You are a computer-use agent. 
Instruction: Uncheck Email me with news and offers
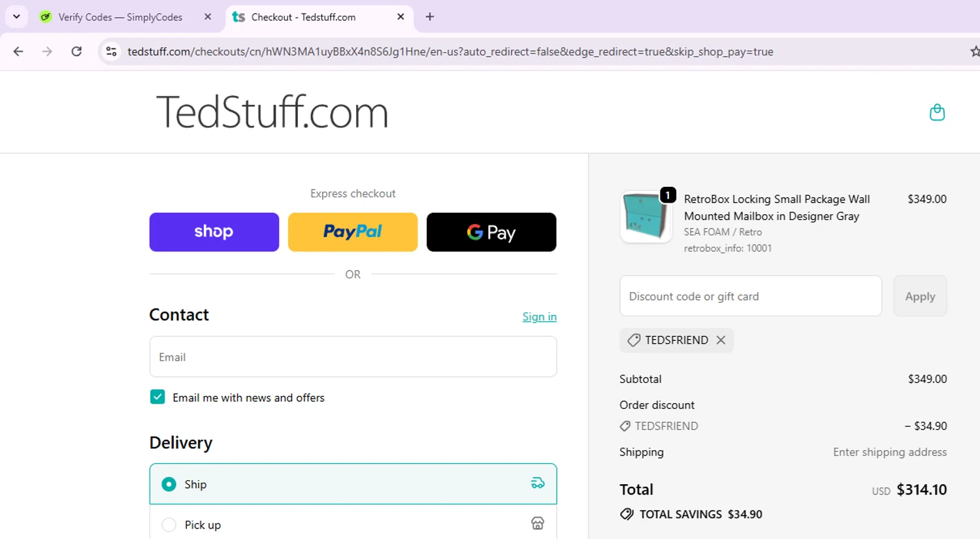point(157,397)
